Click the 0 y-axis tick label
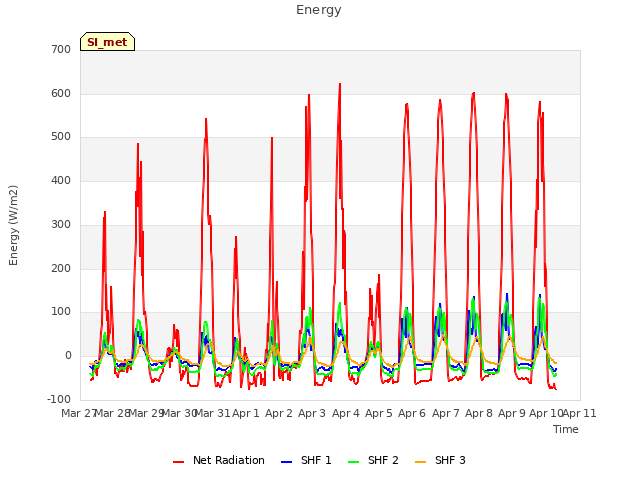 [x=68, y=356]
